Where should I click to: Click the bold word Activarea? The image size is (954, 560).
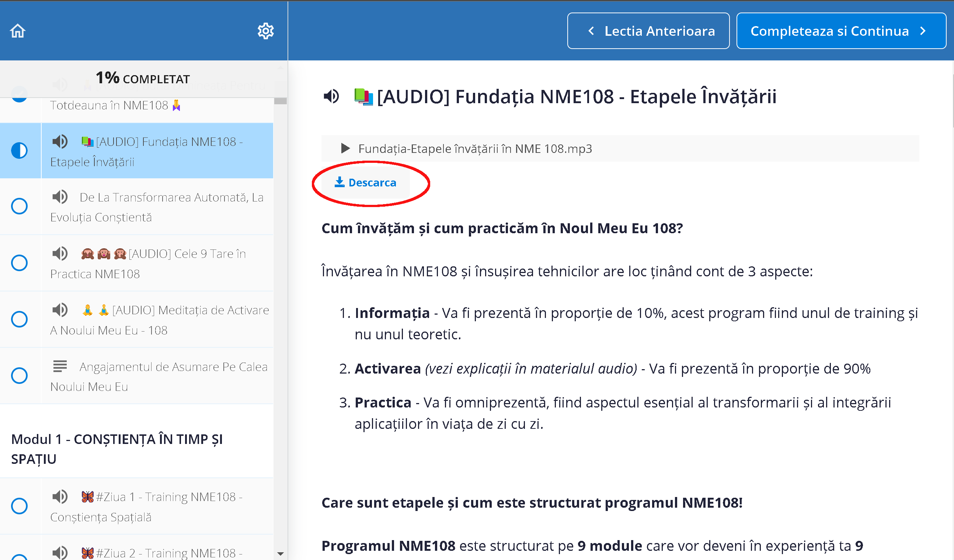[388, 368]
